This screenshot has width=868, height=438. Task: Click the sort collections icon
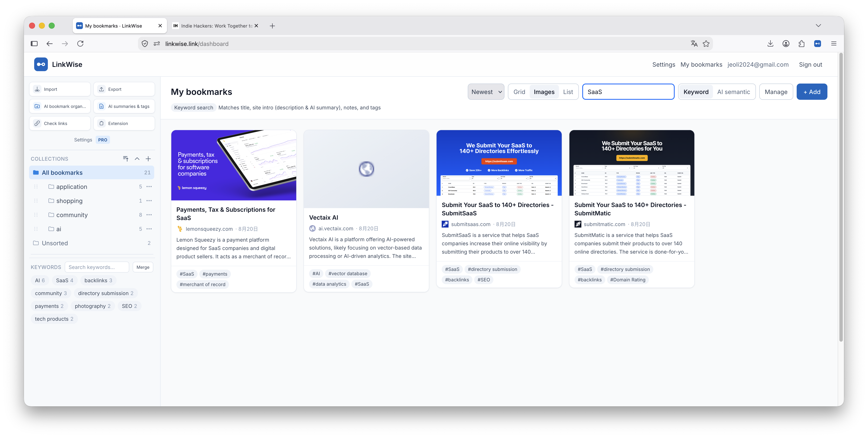(x=126, y=159)
